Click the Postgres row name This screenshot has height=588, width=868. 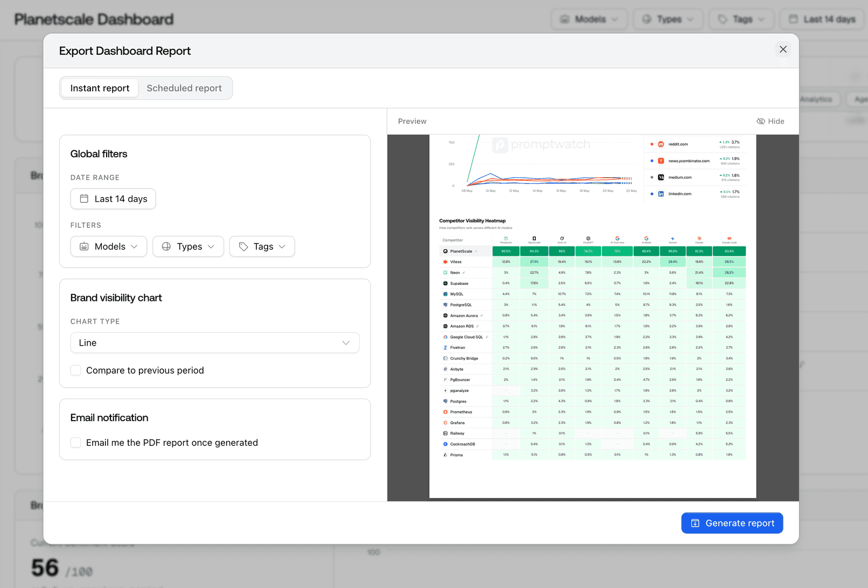[x=458, y=402]
